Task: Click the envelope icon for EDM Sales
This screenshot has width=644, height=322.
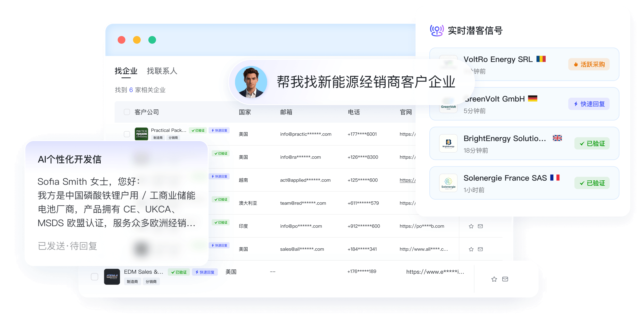Action: click(505, 279)
